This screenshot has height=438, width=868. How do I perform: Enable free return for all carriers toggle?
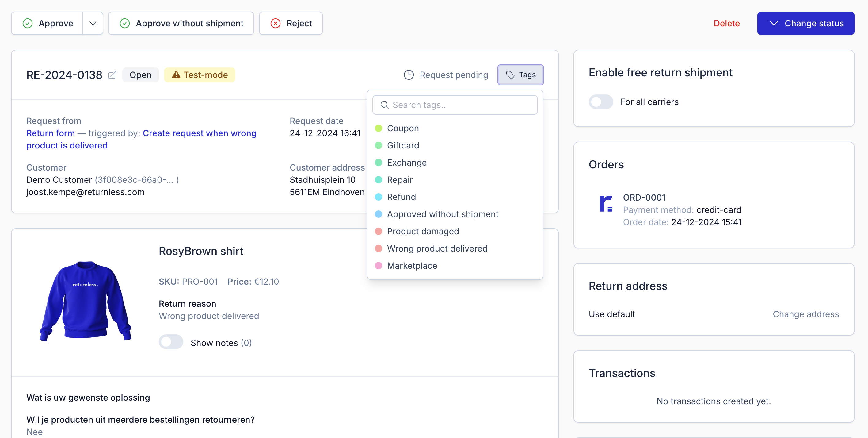(600, 102)
